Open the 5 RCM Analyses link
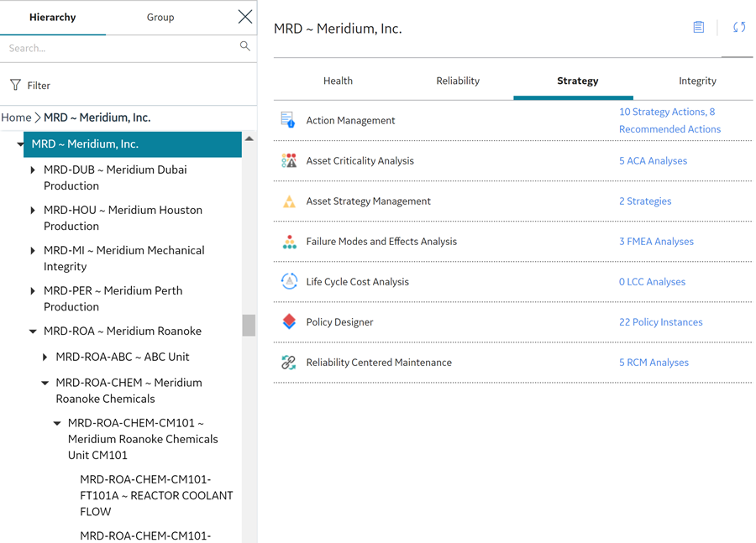The width and height of the screenshot is (756, 543). [x=654, y=363]
